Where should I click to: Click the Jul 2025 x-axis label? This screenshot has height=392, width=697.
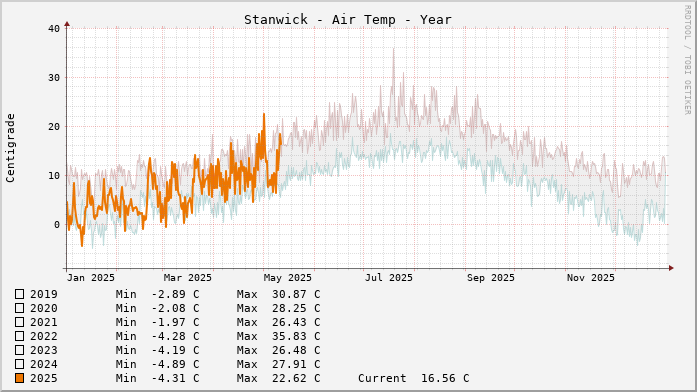(389, 278)
